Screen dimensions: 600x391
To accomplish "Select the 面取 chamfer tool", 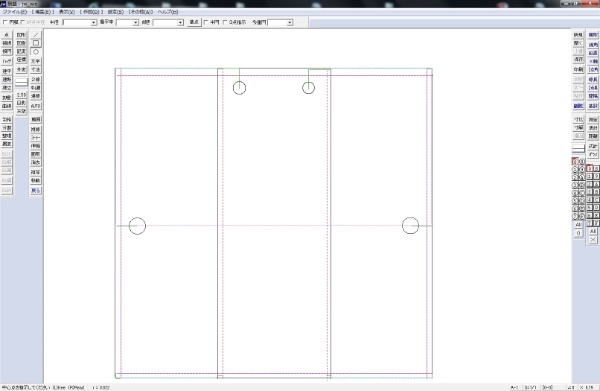I will (x=36, y=154).
